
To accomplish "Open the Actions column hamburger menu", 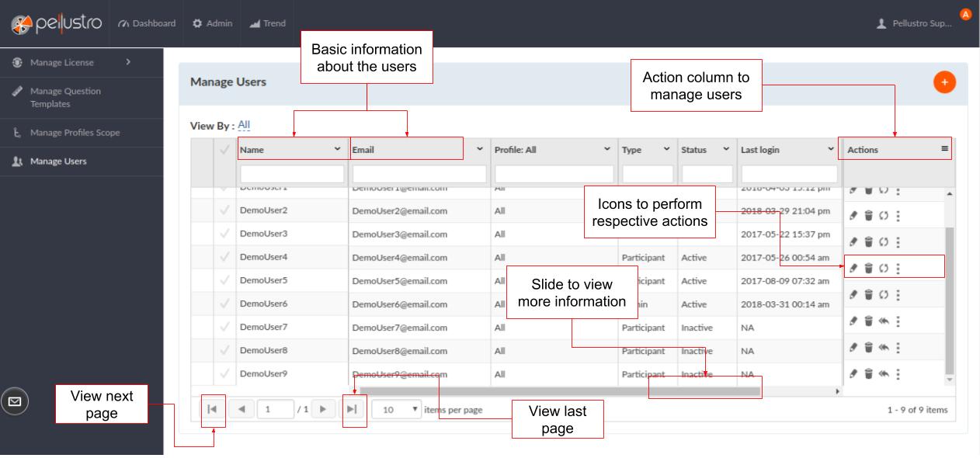I will coord(944,149).
